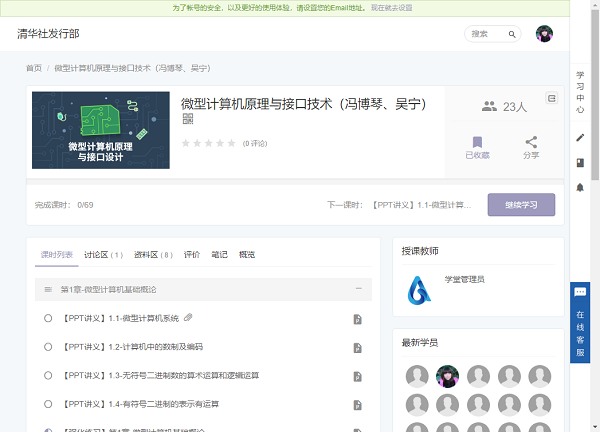
Task: Collapse chapter 1 with the minus icon
Action: (359, 289)
